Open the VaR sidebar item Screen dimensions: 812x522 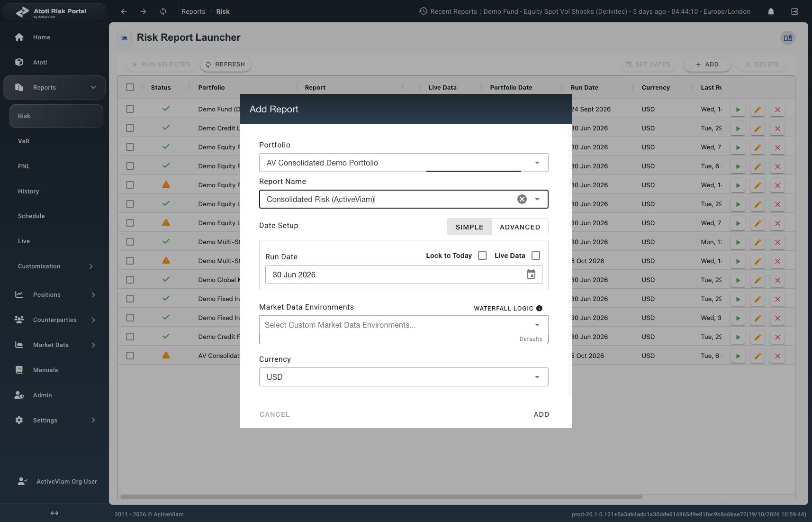(24, 141)
